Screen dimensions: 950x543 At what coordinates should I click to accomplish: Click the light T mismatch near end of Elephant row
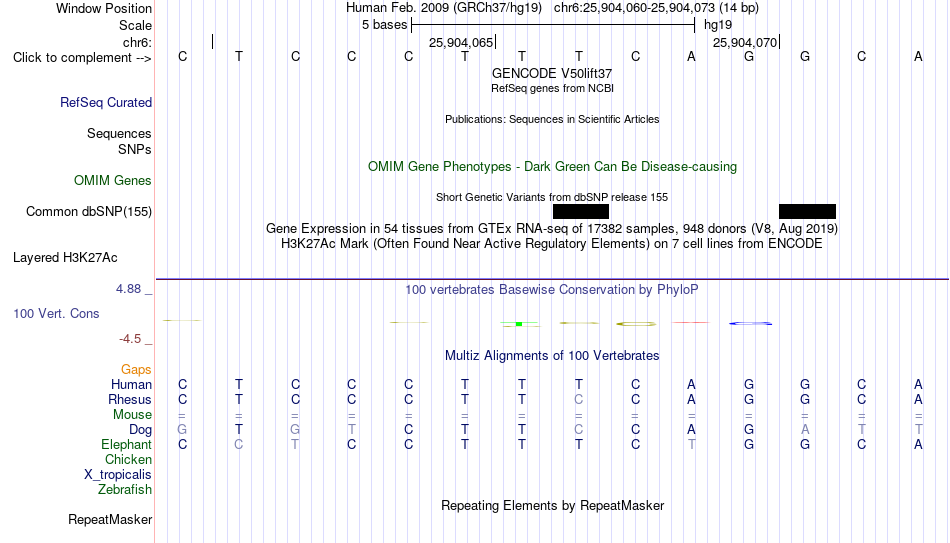(x=691, y=444)
